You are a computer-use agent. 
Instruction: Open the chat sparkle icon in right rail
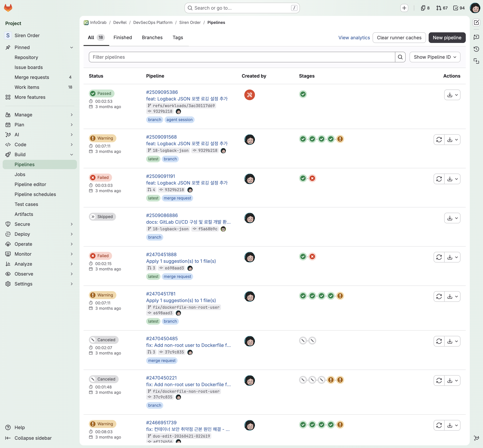click(476, 37)
